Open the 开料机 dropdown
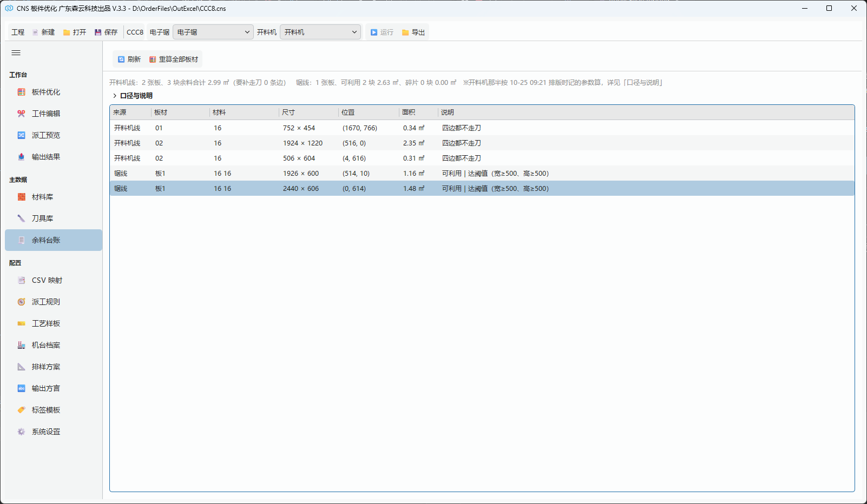The height and width of the screenshot is (504, 867). point(320,32)
